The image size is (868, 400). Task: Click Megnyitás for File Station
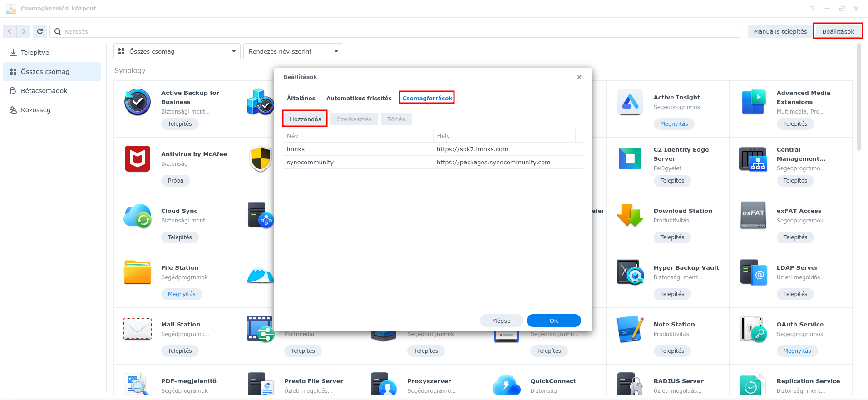[182, 294]
